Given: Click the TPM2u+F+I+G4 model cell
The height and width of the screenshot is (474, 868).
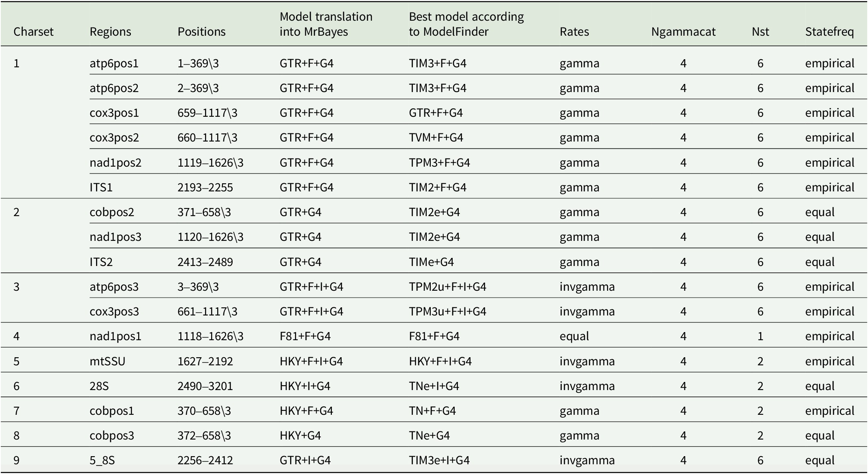Looking at the screenshot, I should 447,287.
